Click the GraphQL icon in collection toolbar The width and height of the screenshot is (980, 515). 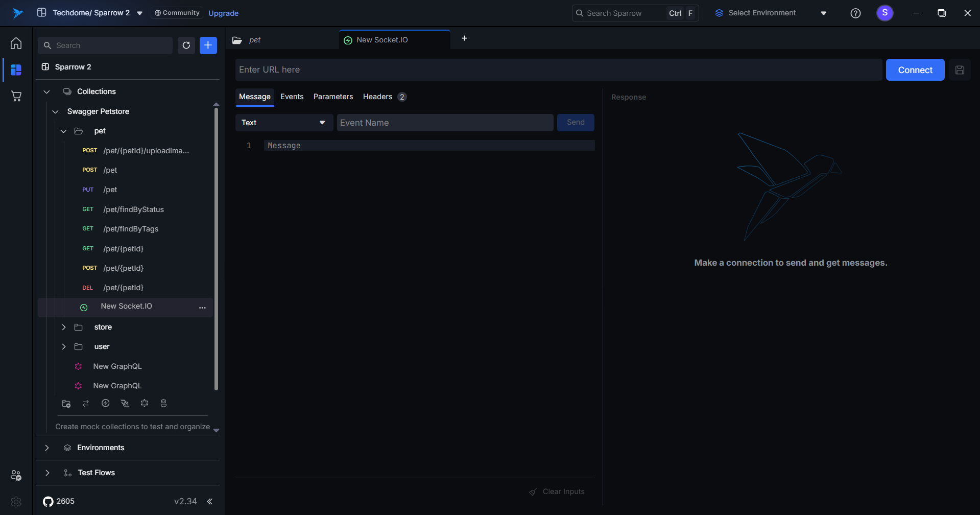click(x=145, y=404)
